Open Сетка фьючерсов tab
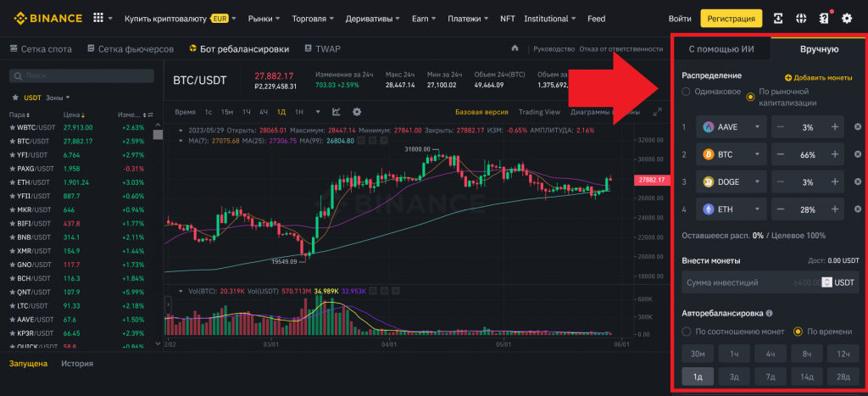This screenshot has height=396, width=868. pyautogui.click(x=130, y=49)
